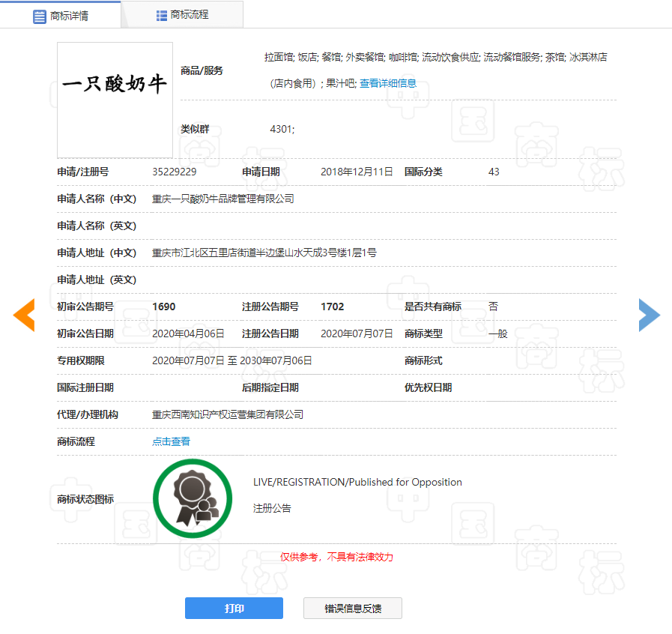672x634 pixels.
Task: Click the preliminary announcement issue number 1690
Action: pyautogui.click(x=163, y=307)
